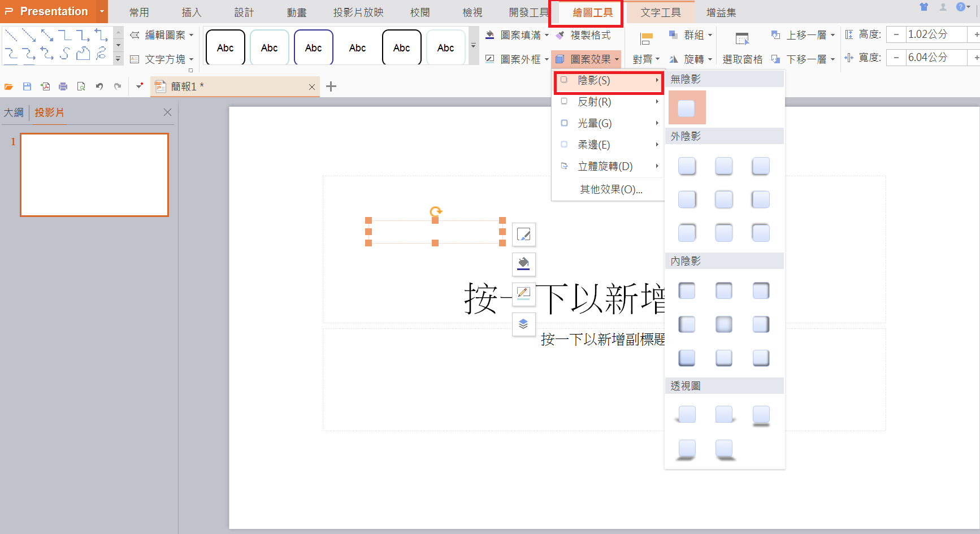Expand the Presentation application menu arrow
The width and height of the screenshot is (980, 534).
[102, 11]
